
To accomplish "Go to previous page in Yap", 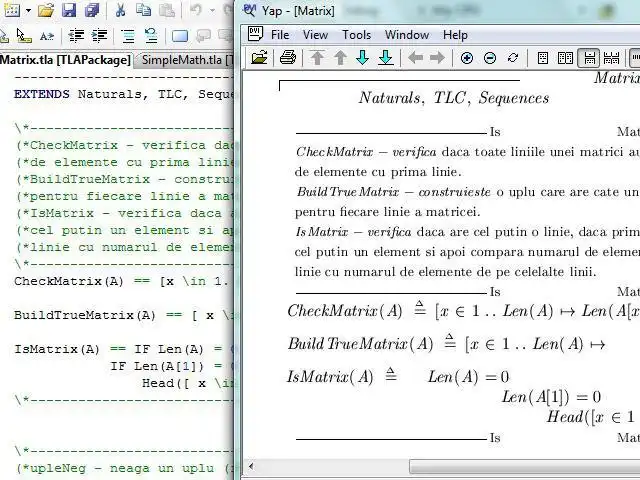I will click(x=340, y=58).
